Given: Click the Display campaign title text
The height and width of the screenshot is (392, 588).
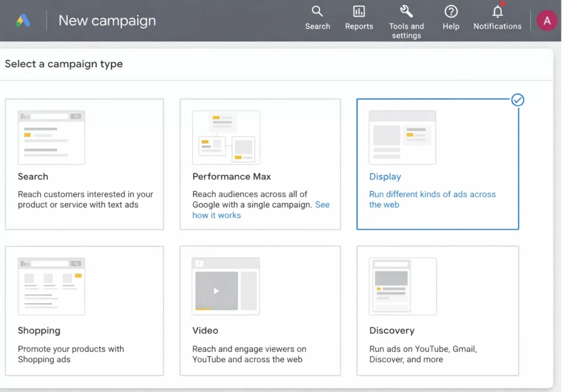Looking at the screenshot, I should [385, 177].
